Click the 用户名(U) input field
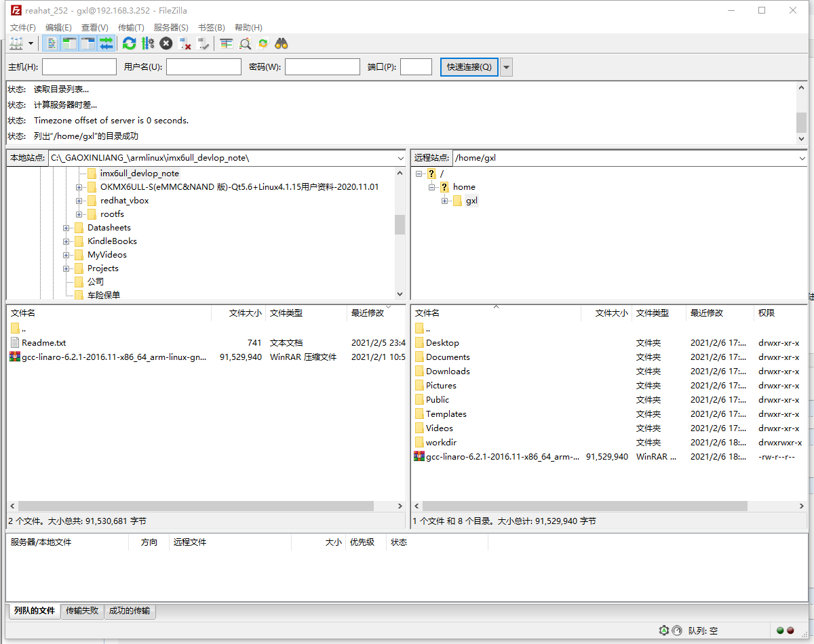Screen dimensions: 814x644 [203, 66]
